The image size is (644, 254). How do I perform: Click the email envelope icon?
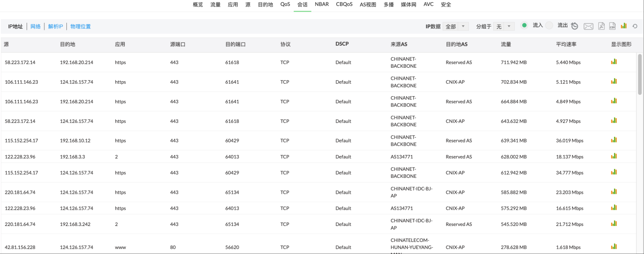click(x=588, y=26)
